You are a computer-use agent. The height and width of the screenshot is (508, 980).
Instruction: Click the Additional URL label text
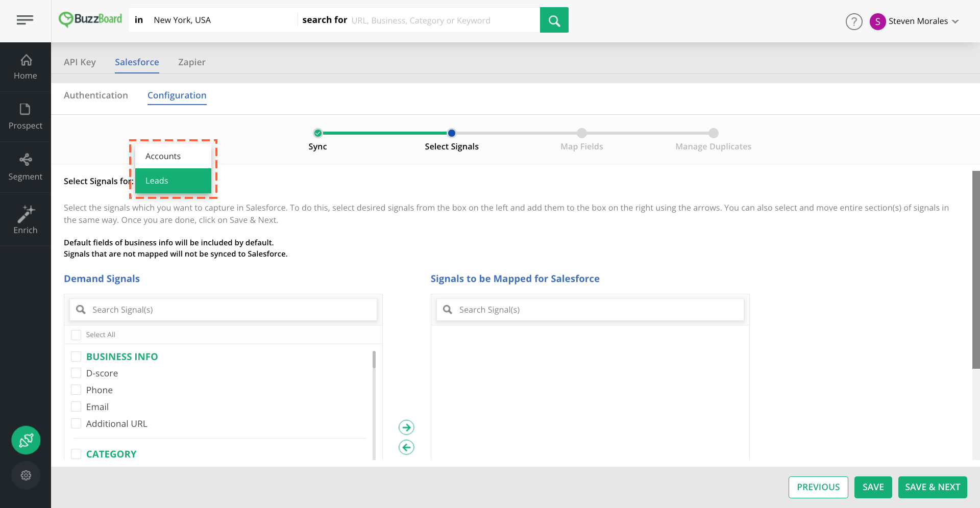pyautogui.click(x=116, y=424)
